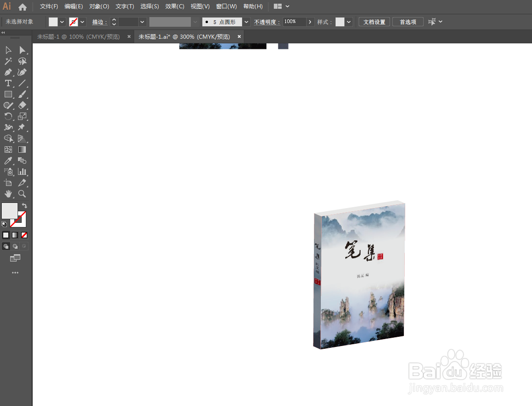Select the Eyedropper tool

coord(8,161)
